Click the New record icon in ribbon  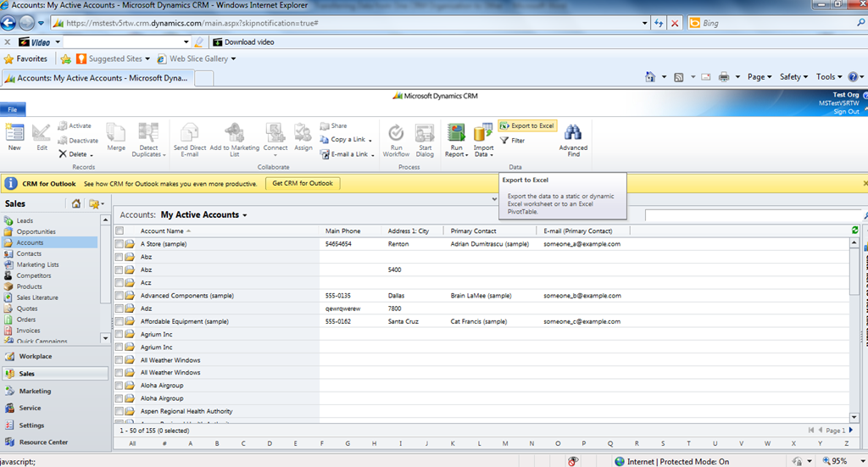[x=14, y=133]
